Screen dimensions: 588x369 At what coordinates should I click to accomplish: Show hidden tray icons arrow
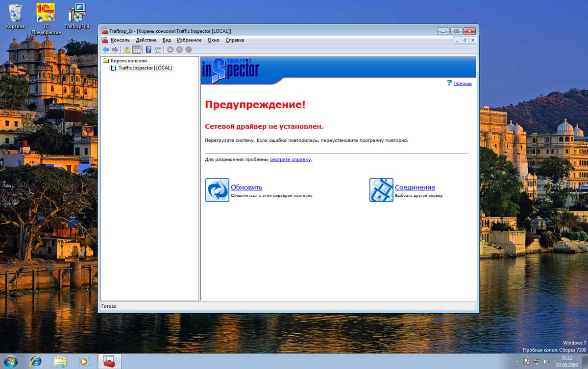(x=516, y=362)
